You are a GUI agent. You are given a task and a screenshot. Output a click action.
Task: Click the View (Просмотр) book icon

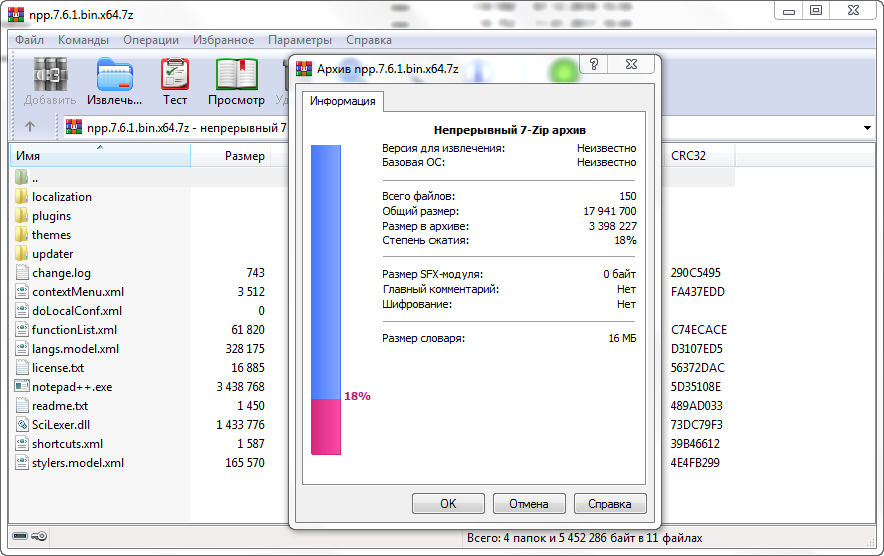tap(236, 76)
